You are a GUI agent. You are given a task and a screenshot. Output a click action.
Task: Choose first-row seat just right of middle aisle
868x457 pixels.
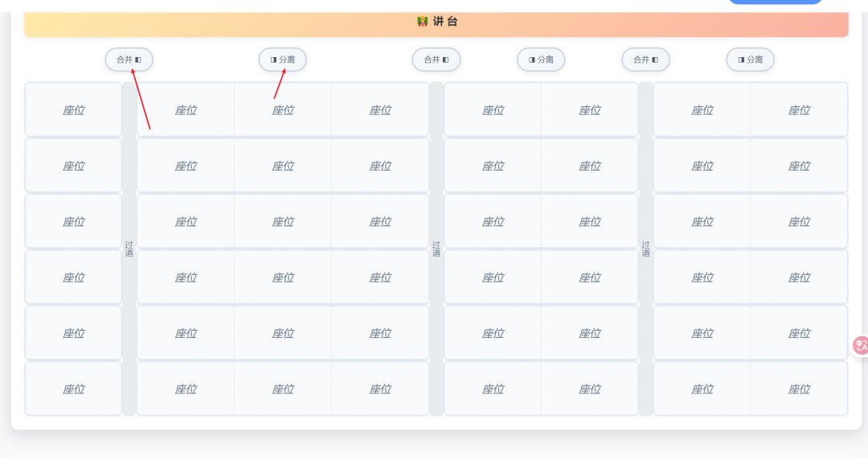point(493,110)
